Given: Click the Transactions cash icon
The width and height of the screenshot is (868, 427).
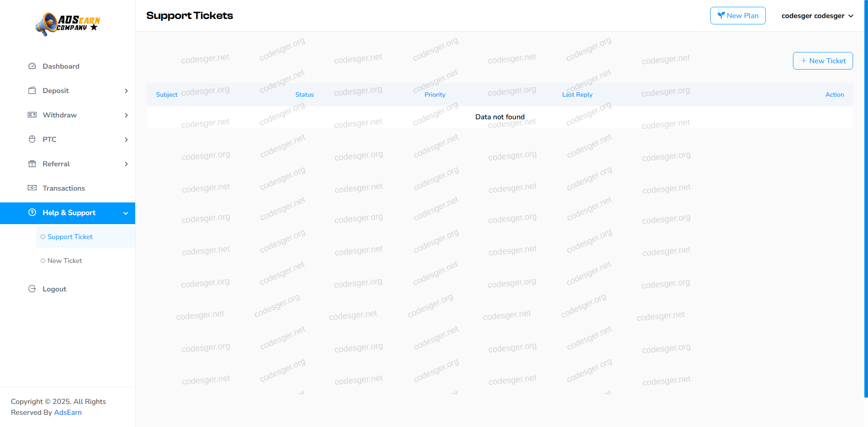Looking at the screenshot, I should coord(32,188).
